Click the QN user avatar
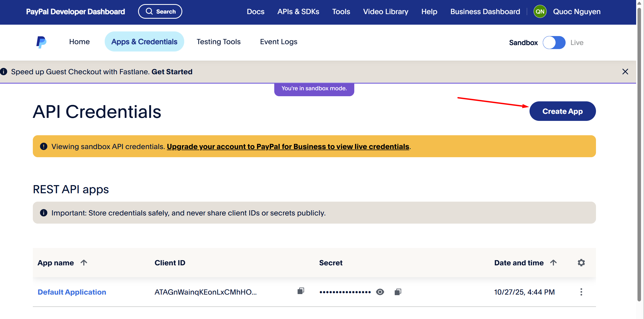This screenshot has width=644, height=319. pos(540,12)
